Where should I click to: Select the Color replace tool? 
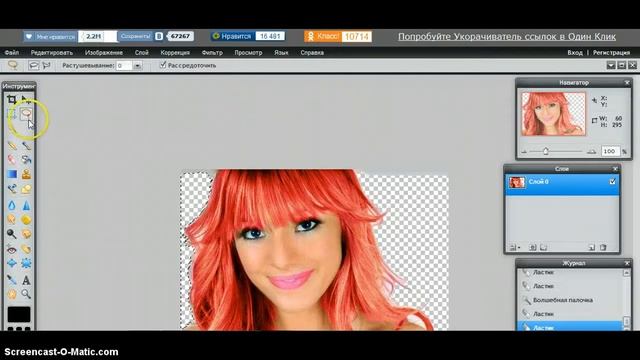tap(12, 189)
